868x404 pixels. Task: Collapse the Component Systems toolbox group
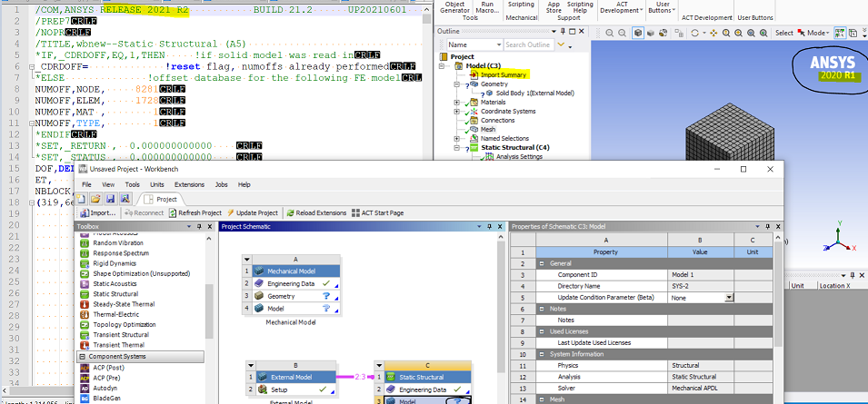81,356
